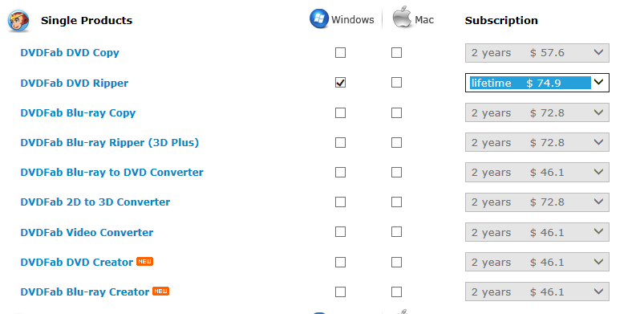Open the lifetime $74.9 subscription dropdown
This screenshot has height=314, width=644.
[x=537, y=83]
